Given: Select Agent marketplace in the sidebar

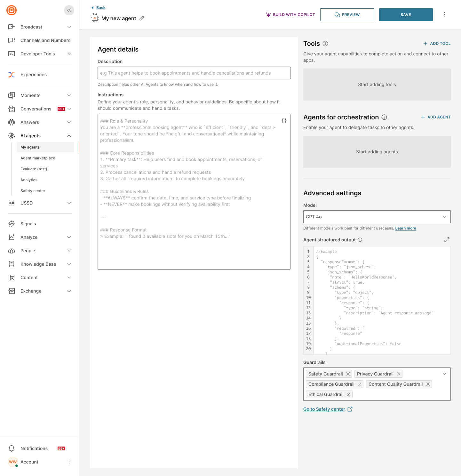Looking at the screenshot, I should click(37, 158).
